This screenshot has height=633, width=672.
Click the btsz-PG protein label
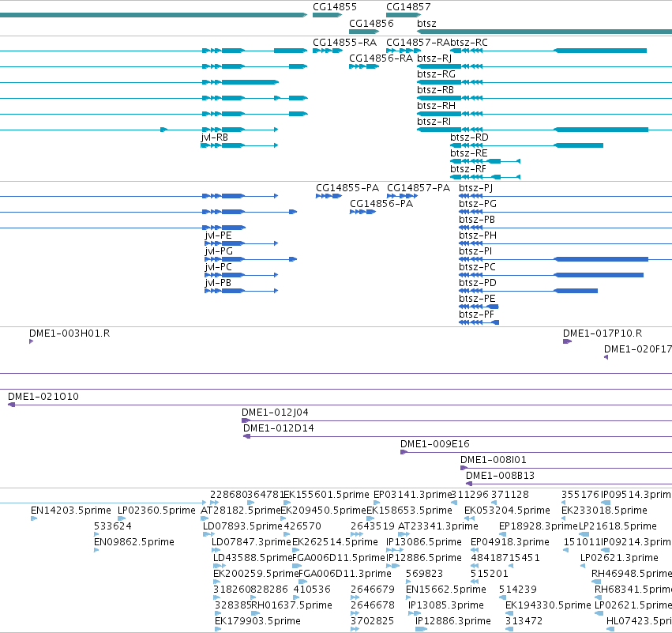click(x=477, y=204)
